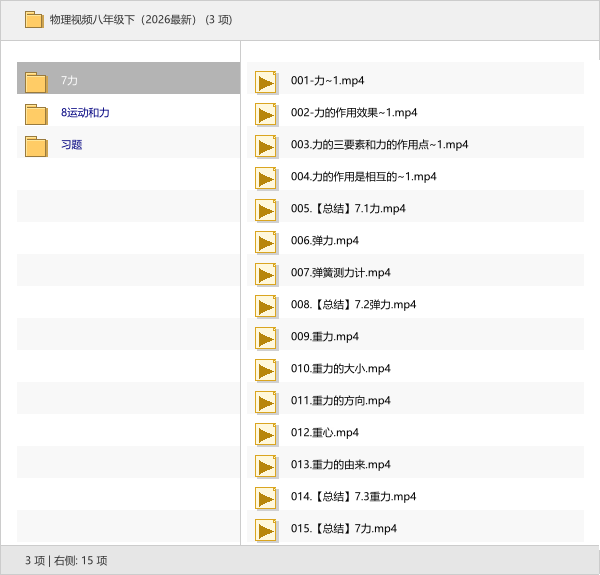Select the 7力 folder in left pane
The height and width of the screenshot is (575, 600).
69,81
